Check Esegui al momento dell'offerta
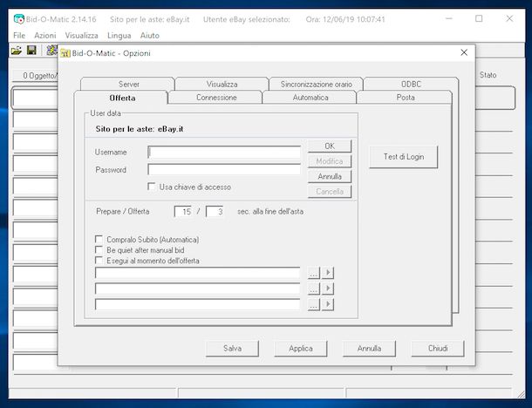 [99, 261]
